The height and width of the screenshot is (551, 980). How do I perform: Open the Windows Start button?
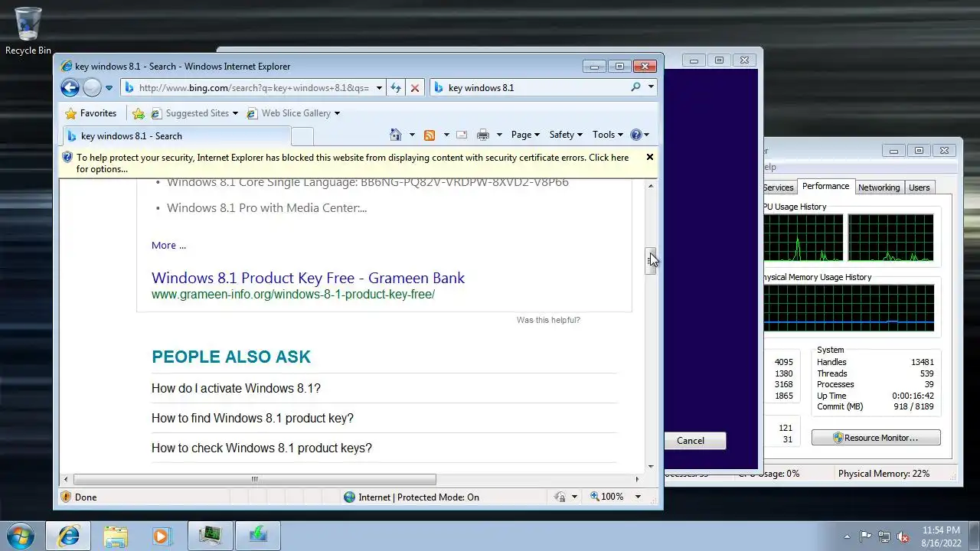click(21, 536)
